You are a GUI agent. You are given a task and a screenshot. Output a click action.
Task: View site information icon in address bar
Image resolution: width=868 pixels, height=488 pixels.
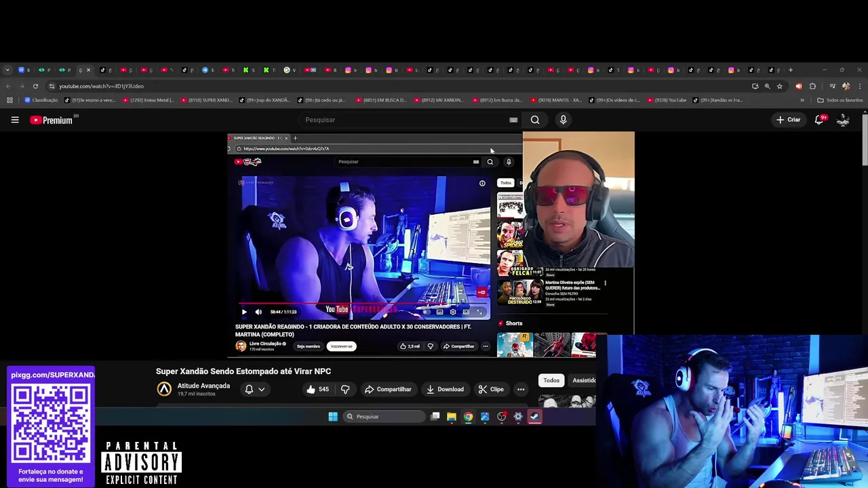point(52,86)
